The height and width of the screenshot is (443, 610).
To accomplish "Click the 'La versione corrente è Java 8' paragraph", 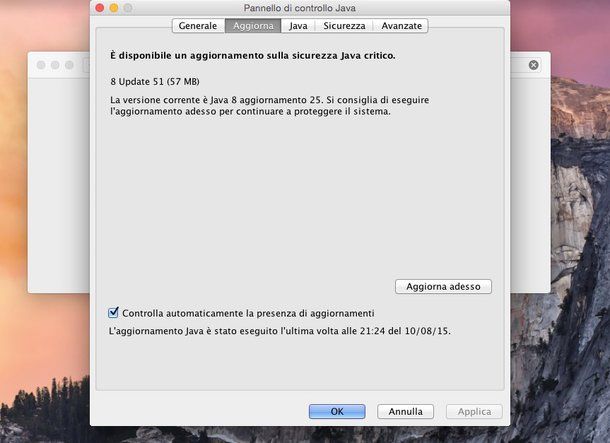I will click(x=269, y=105).
